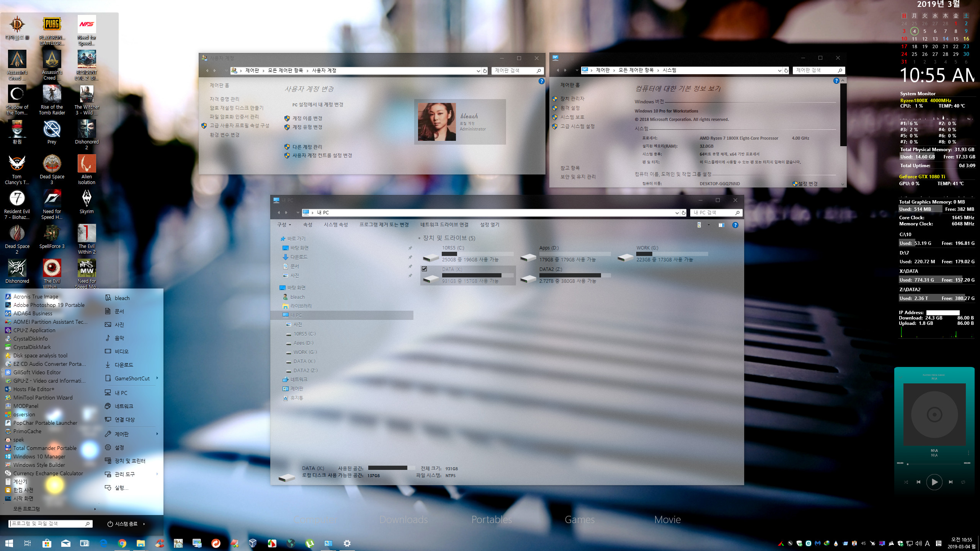Open CPU-Z Application from start menu

(33, 330)
